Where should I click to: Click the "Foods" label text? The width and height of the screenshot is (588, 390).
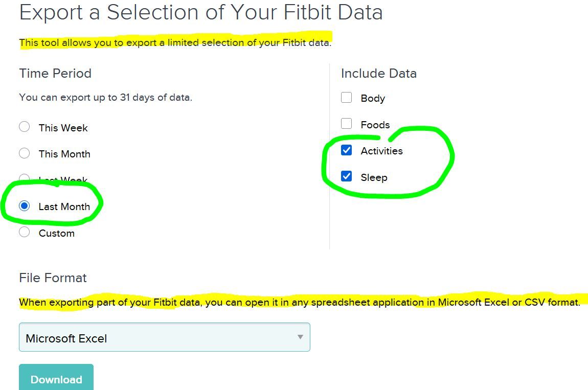coord(375,125)
